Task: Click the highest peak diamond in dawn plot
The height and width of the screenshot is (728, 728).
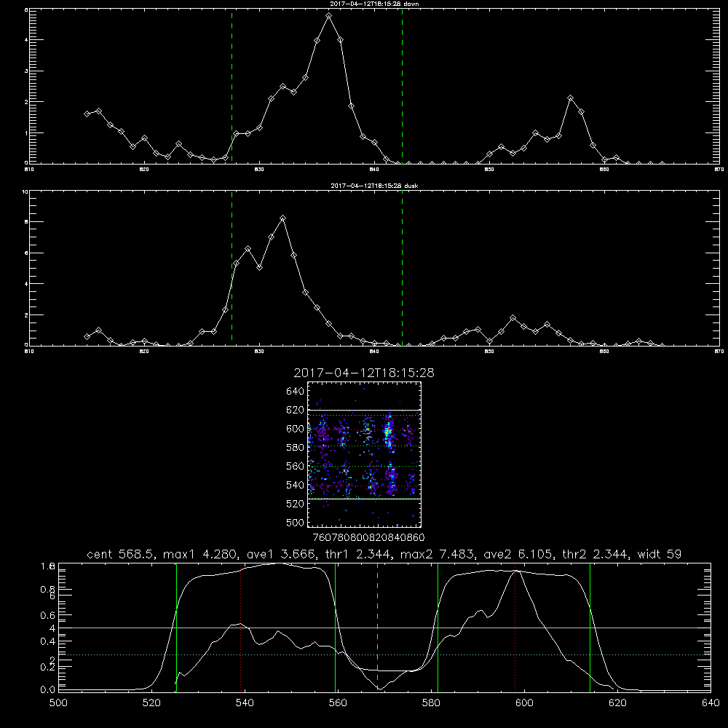Action: pos(329,16)
